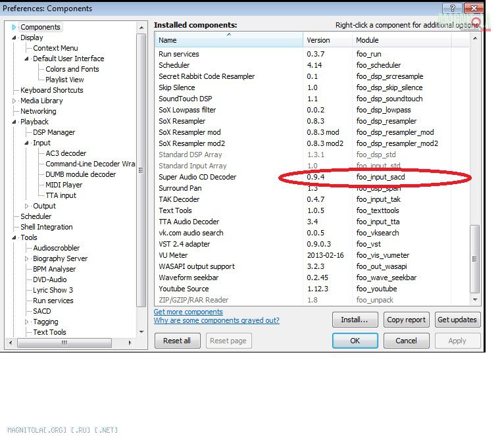Select Youtube Source component

click(x=312, y=289)
